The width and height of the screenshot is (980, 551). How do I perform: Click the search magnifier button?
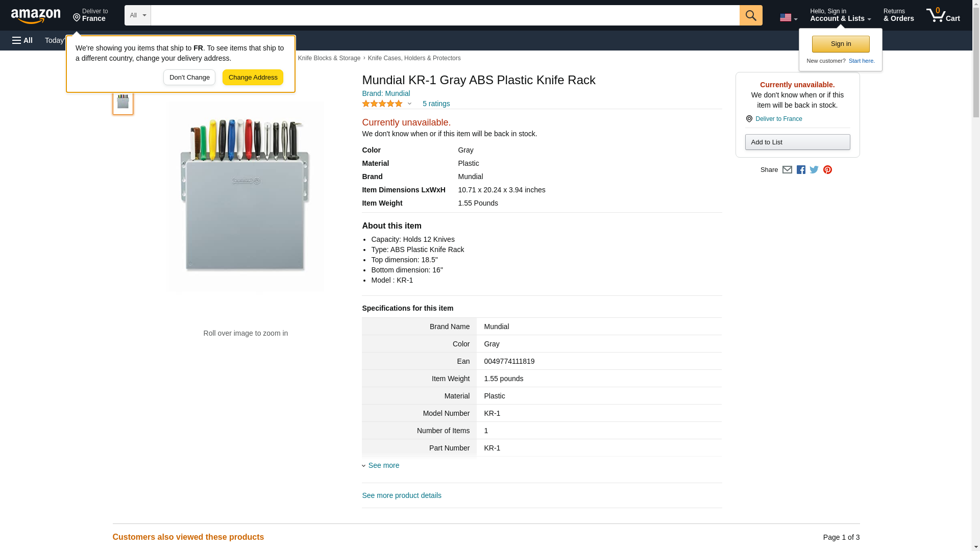point(750,15)
